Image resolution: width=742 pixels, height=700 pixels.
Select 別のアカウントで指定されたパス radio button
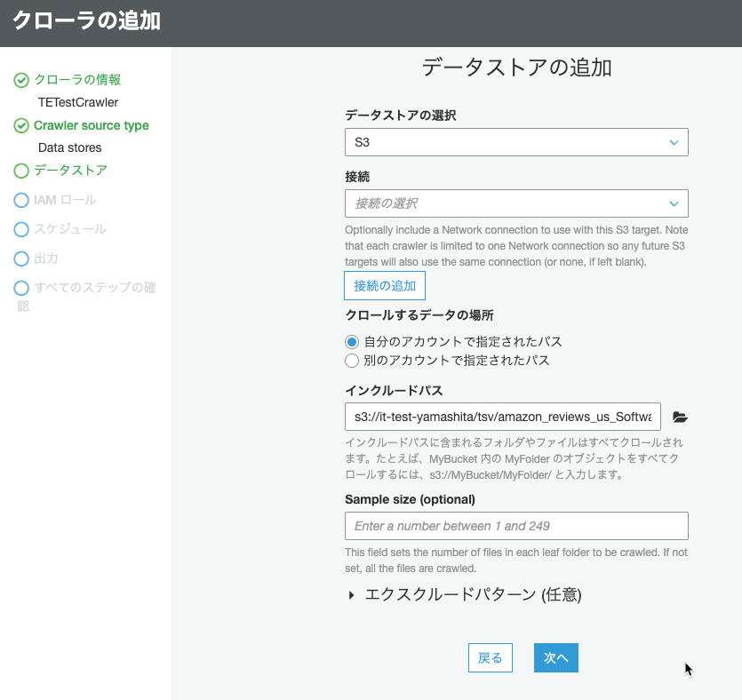(x=352, y=361)
